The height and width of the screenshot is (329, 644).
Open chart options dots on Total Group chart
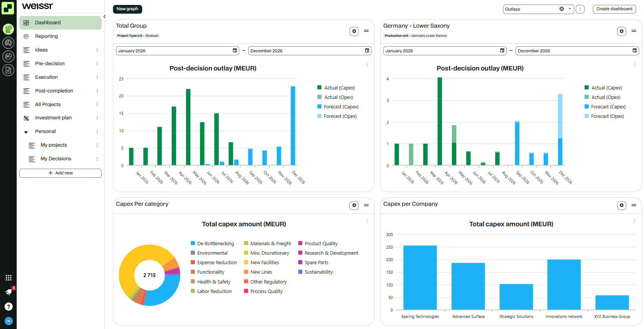click(x=367, y=65)
